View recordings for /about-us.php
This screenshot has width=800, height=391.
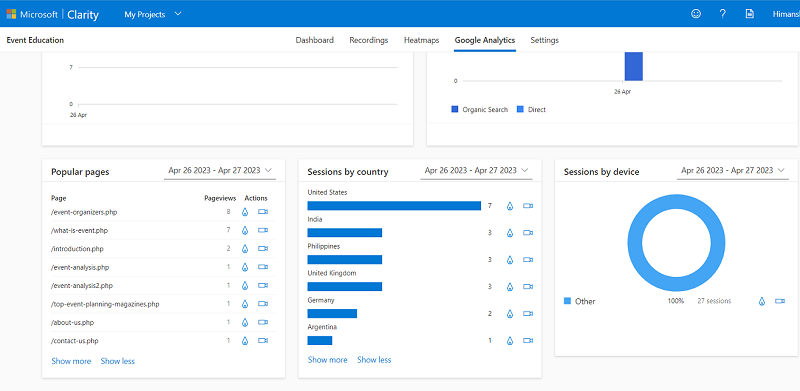[263, 322]
